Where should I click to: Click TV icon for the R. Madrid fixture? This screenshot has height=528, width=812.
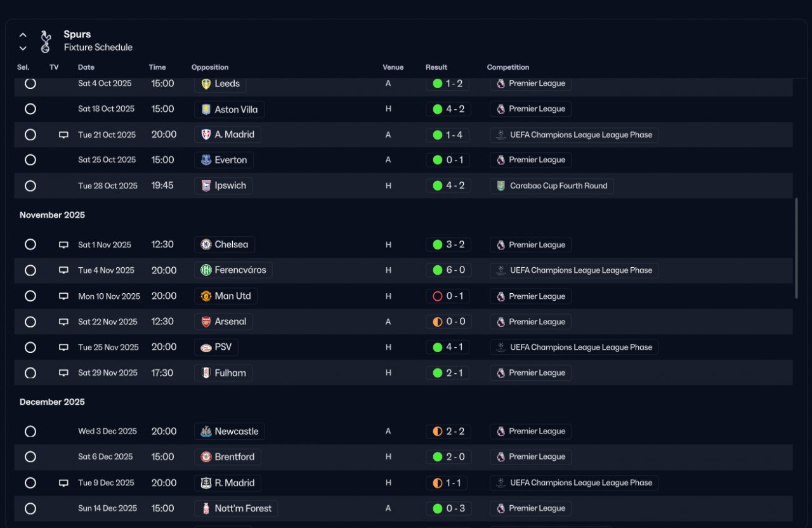(63, 483)
